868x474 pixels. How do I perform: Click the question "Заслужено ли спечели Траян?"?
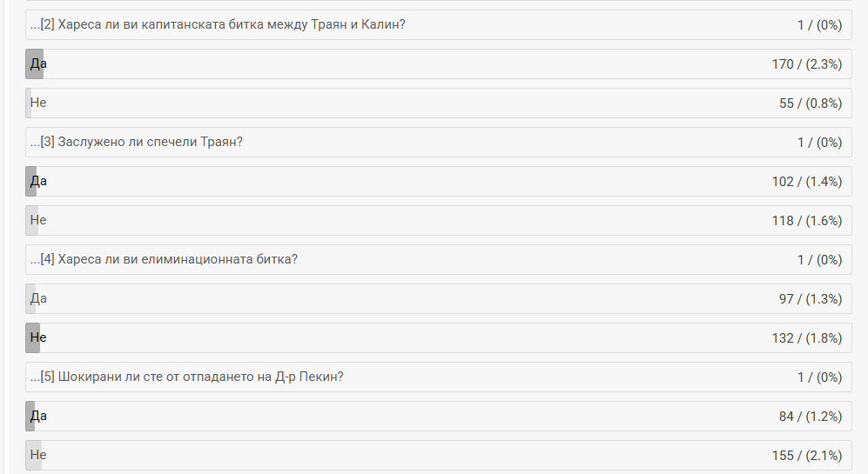click(141, 143)
